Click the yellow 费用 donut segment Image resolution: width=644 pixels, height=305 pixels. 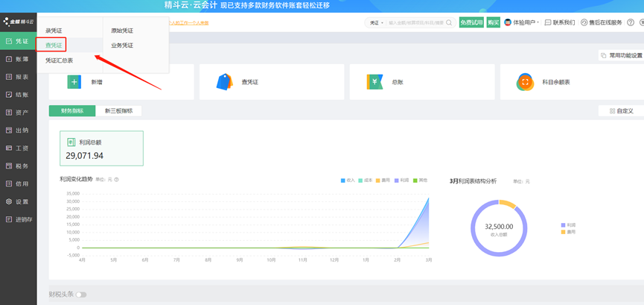[508, 204]
